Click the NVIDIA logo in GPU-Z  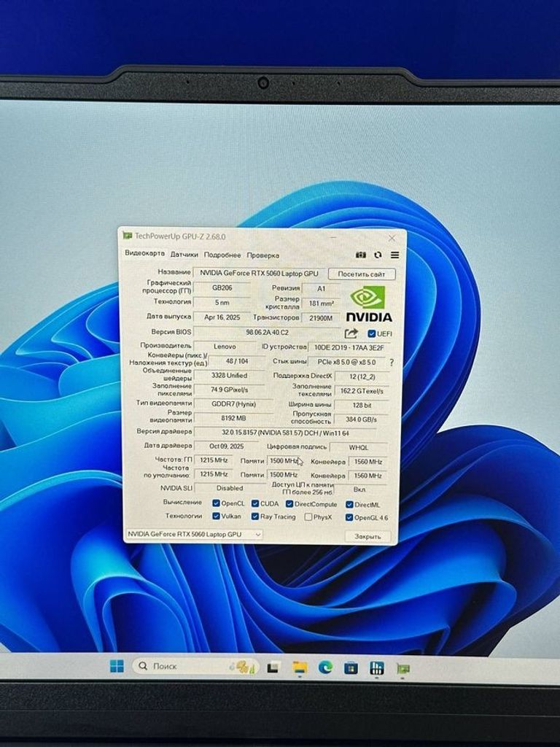click(368, 304)
